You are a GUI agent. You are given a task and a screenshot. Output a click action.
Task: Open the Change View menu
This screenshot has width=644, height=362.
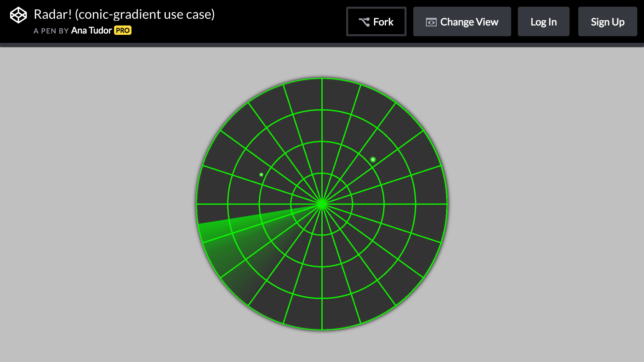pos(462,21)
